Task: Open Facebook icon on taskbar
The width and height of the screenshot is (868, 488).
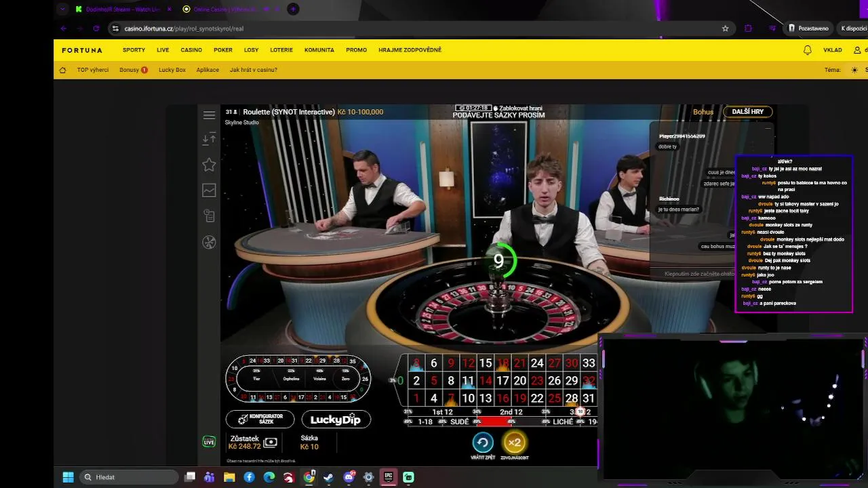Action: (x=249, y=477)
